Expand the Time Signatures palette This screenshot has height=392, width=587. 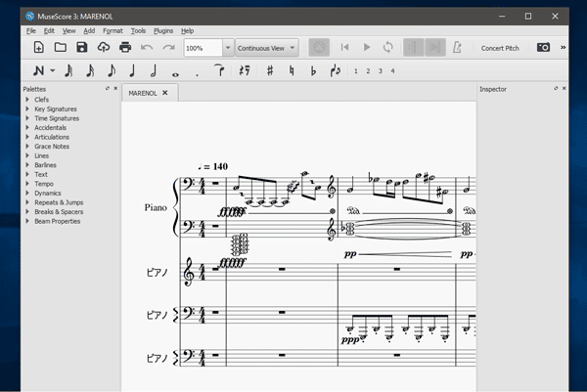(57, 118)
